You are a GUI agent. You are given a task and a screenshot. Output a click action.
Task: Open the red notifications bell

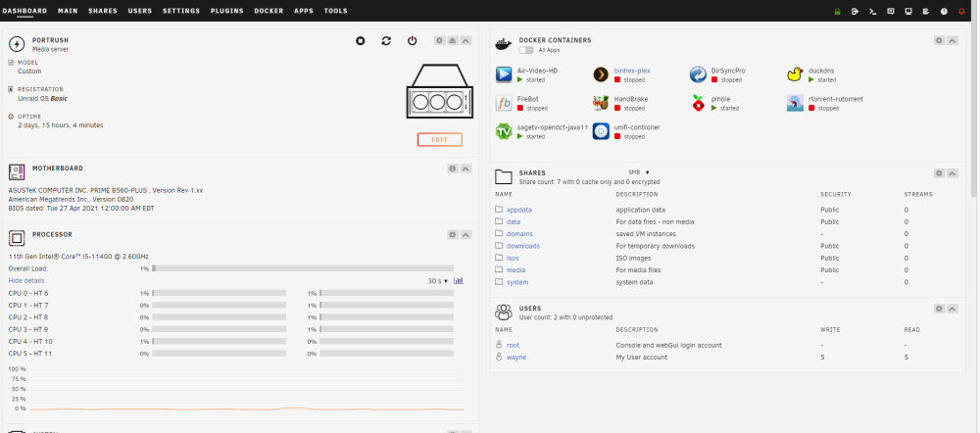pos(961,11)
